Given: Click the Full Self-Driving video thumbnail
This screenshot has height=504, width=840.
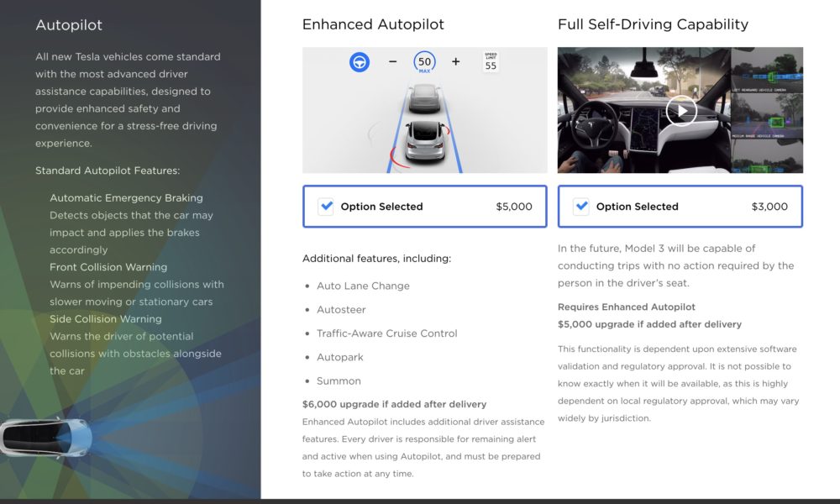Looking at the screenshot, I should click(x=680, y=110).
